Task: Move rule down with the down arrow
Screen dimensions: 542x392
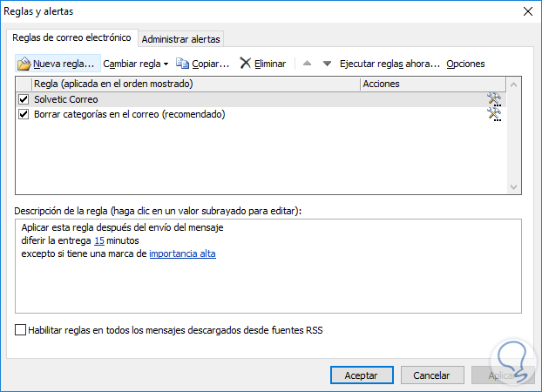Action: (327, 64)
